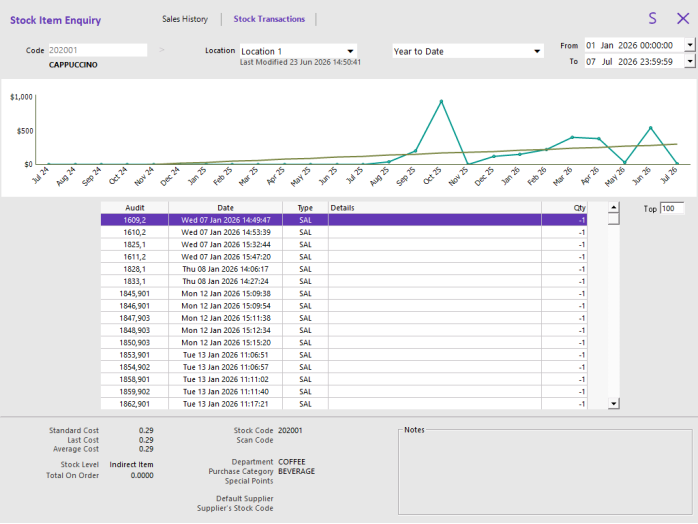The image size is (698, 524).
Task: Click the Mar 26 chart data point
Action: 572,137
